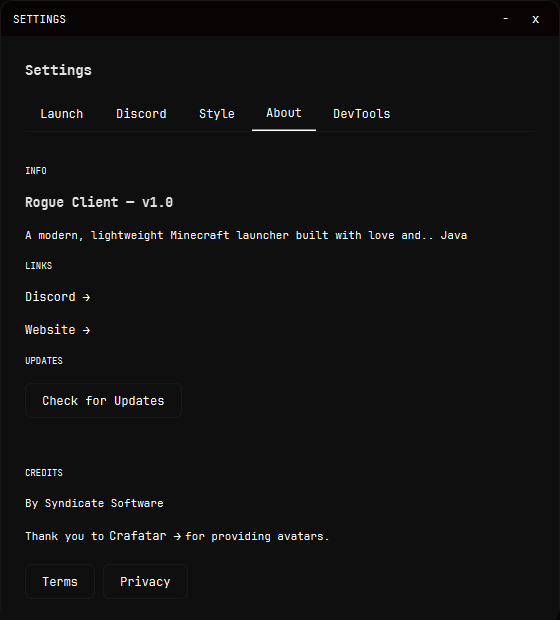Screen dimensions: 560x620
Task: Open the Discord settings tab
Action: [141, 114]
